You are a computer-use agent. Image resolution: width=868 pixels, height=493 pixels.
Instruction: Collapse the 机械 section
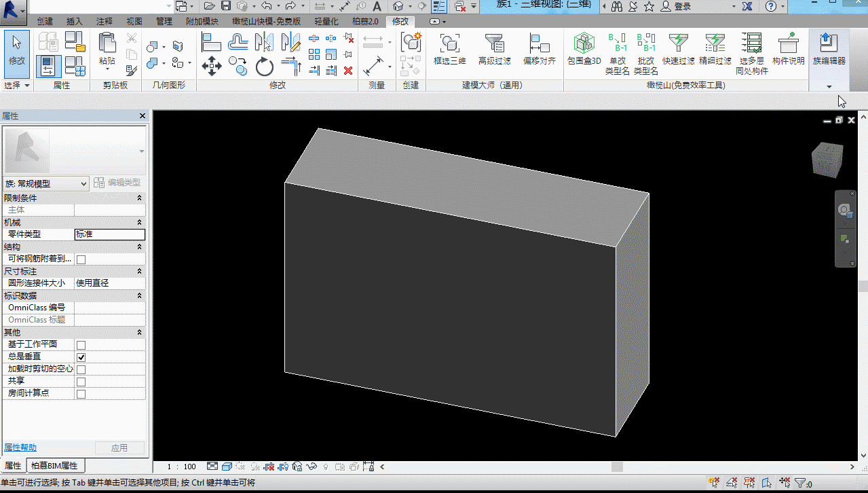pos(139,222)
